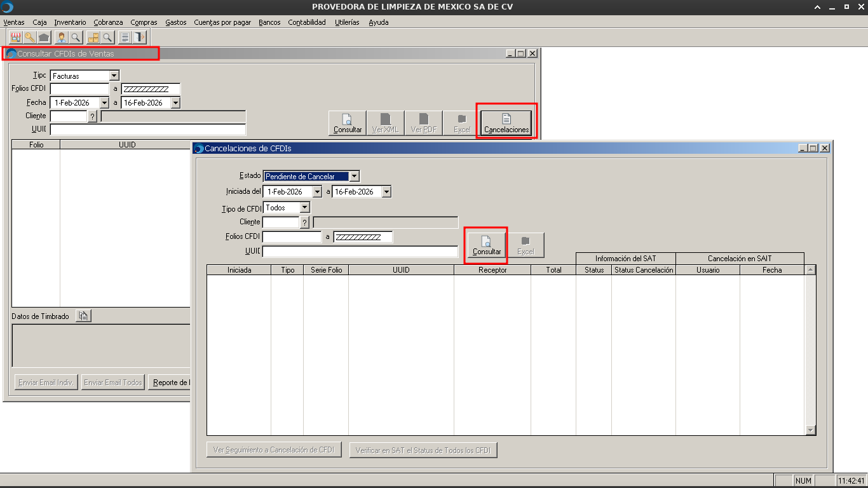Viewport: 868px width, 488px height.
Task: Click the stacked boxes inventory toolbar icon
Action: point(93,37)
